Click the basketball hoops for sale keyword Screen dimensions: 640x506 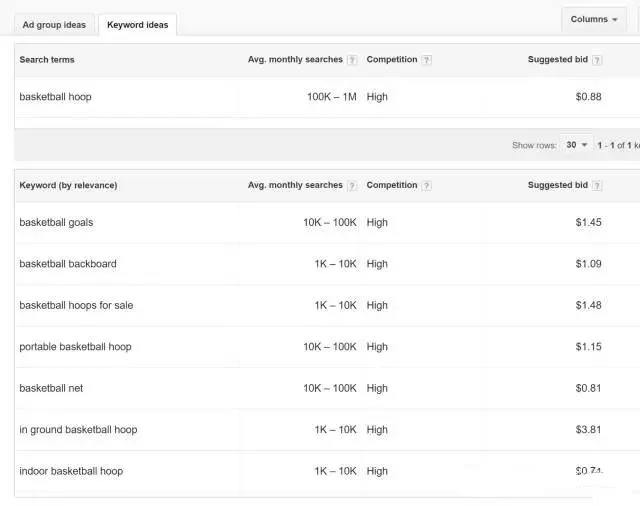[x=76, y=305]
